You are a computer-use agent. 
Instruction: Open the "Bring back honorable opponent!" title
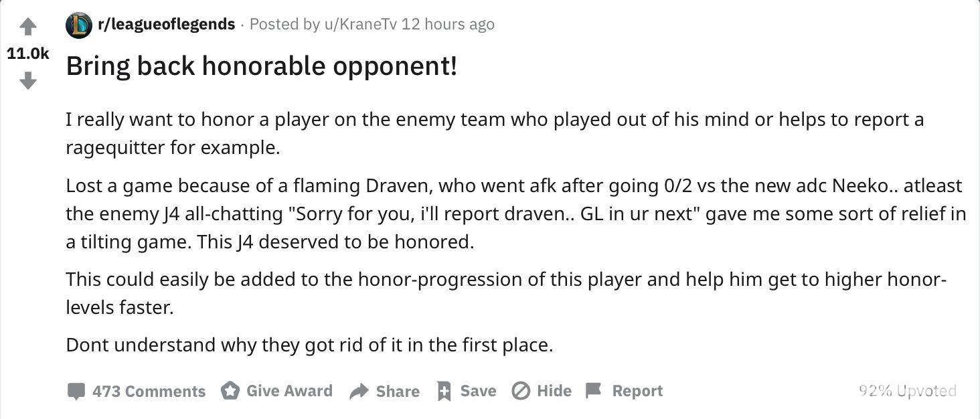262,66
